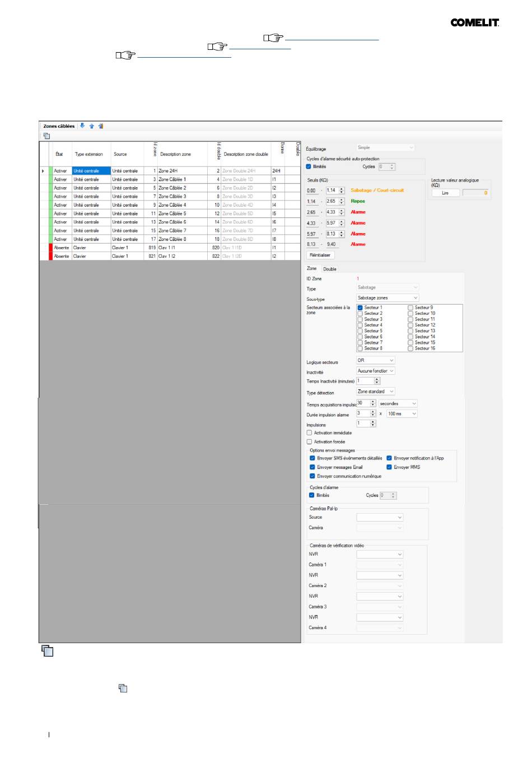Toggle Illimités in auto-protection alarm cycles
The width and height of the screenshot is (532, 758).
pos(309,166)
